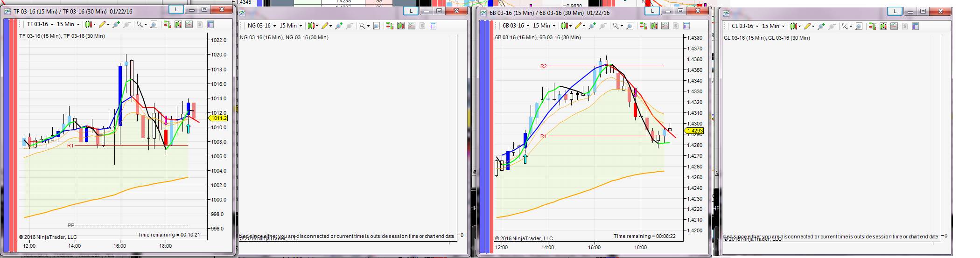Viewport: 980px width, 258px height.
Task: Expand chart style candlestick dropdown in TF window
Action: [95, 25]
